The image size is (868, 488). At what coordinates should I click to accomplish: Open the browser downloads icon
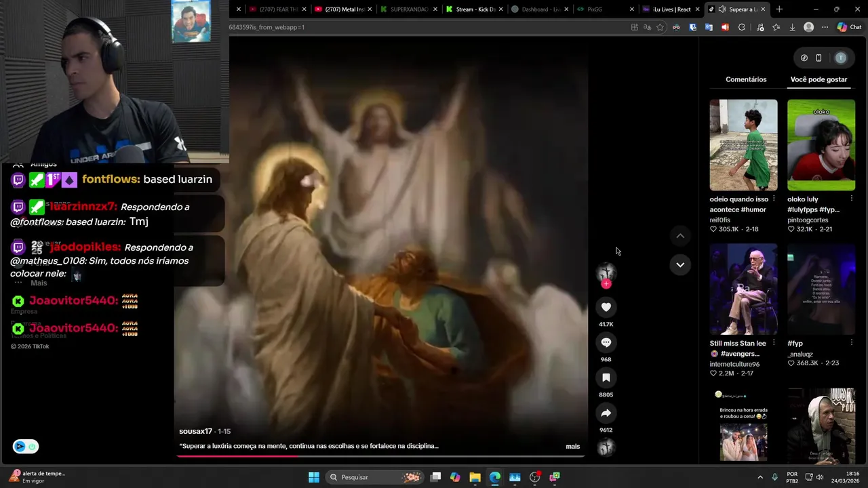click(x=792, y=27)
